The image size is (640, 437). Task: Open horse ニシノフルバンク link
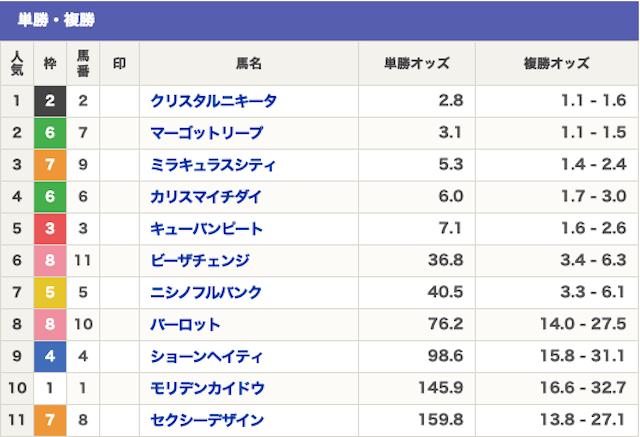tap(206, 292)
